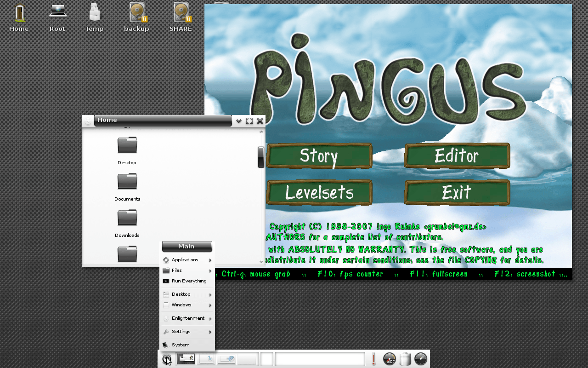Click the thermometer temperature gadget on shelf
The height and width of the screenshot is (368, 588).
click(373, 359)
